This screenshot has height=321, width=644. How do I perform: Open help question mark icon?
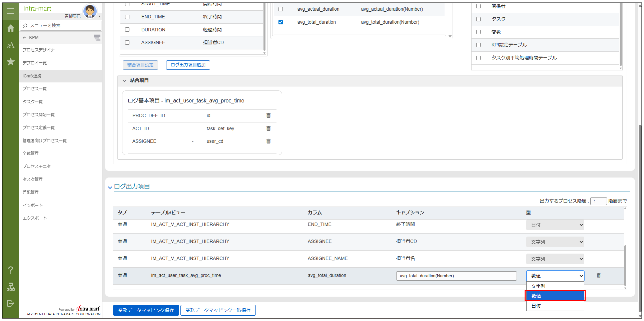click(x=11, y=270)
